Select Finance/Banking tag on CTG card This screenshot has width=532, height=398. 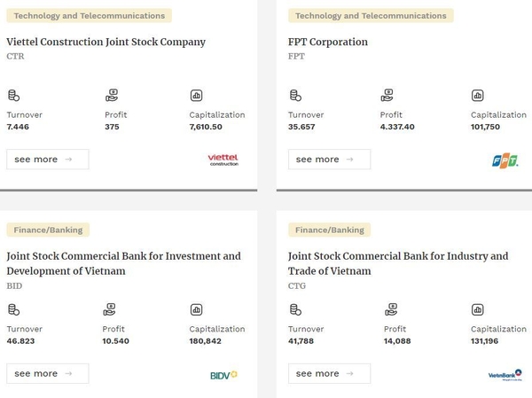point(330,230)
